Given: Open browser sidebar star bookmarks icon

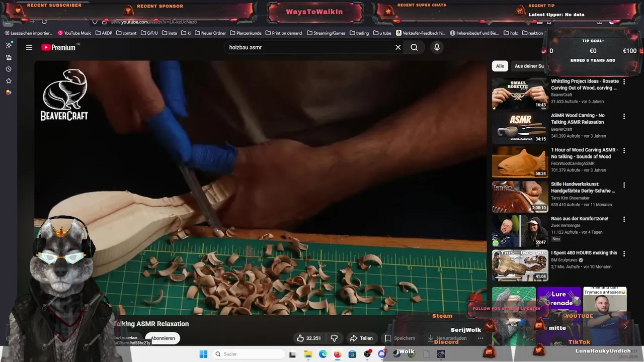Looking at the screenshot, I should (9, 81).
